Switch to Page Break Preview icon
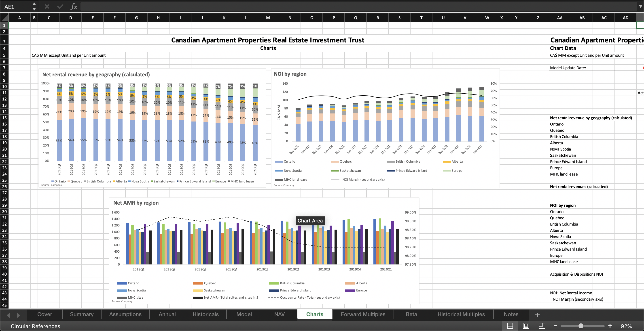 542,326
